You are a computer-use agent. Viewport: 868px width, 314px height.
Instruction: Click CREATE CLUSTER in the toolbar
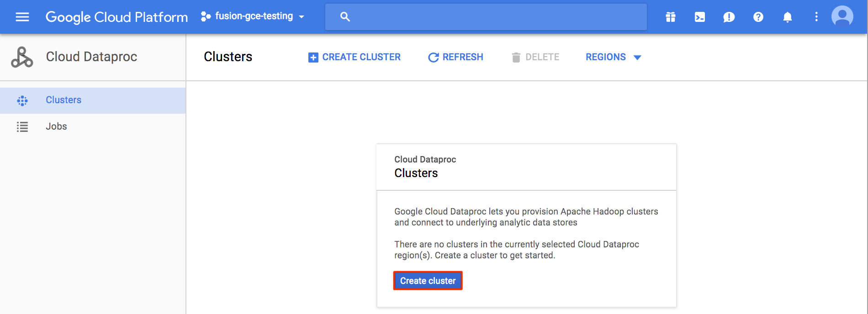[355, 57]
